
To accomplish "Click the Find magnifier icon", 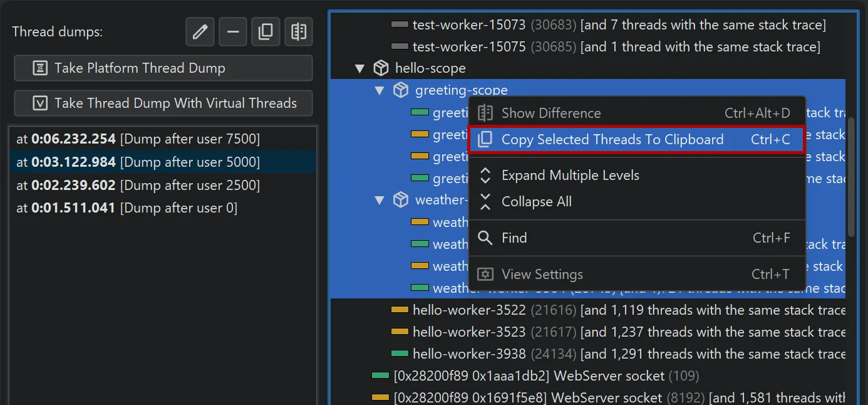I will click(x=485, y=238).
